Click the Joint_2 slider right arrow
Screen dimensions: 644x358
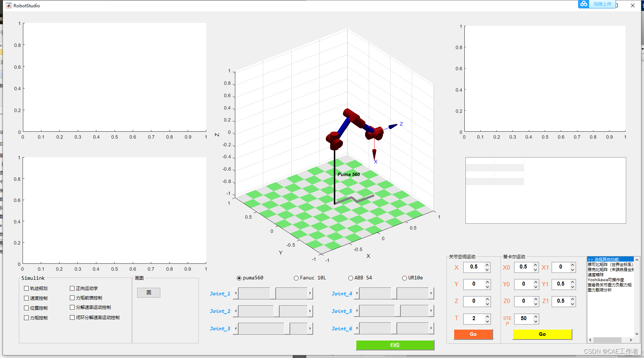click(x=310, y=311)
